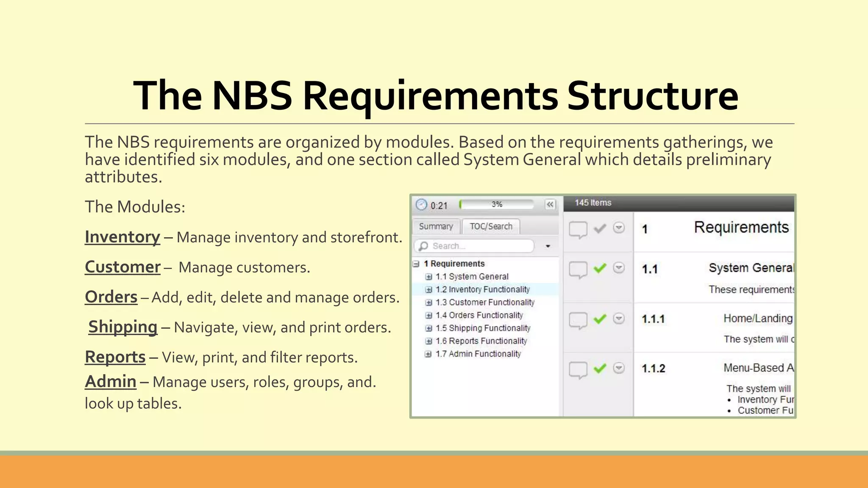Collapse sidebar with double-chevron button
Viewport: 868px width, 488px height.
coord(550,205)
